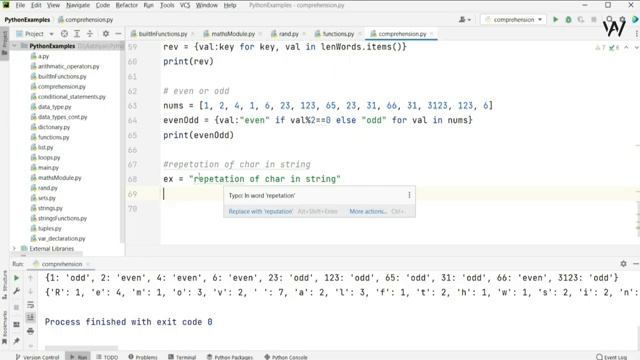Open the VCS menu
The height and width of the screenshot is (360, 640).
pyautogui.click(x=185, y=5)
